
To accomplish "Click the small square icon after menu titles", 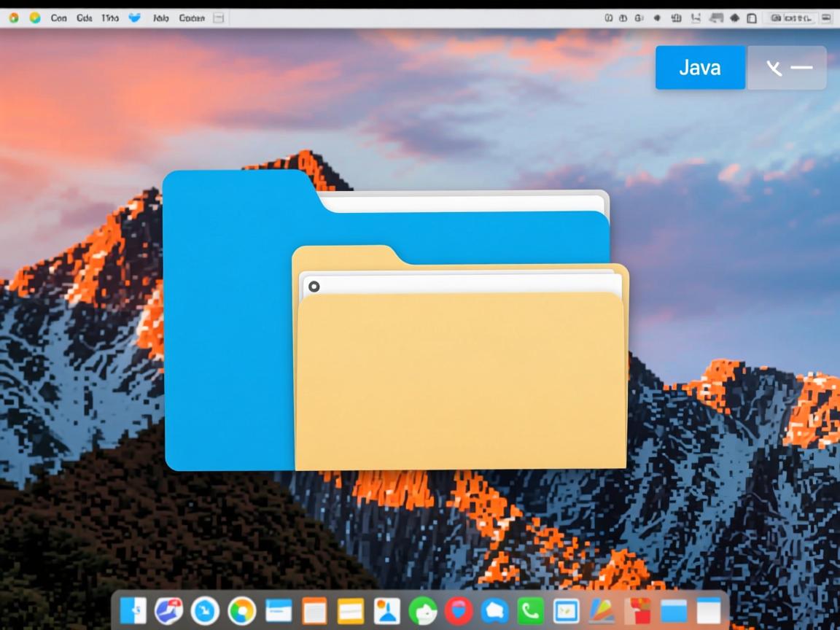I will [x=218, y=17].
